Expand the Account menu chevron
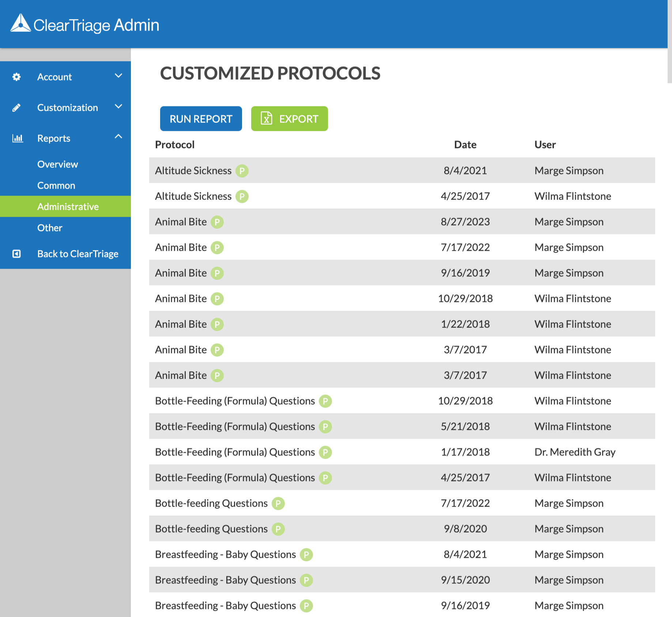This screenshot has width=672, height=617. click(x=118, y=76)
